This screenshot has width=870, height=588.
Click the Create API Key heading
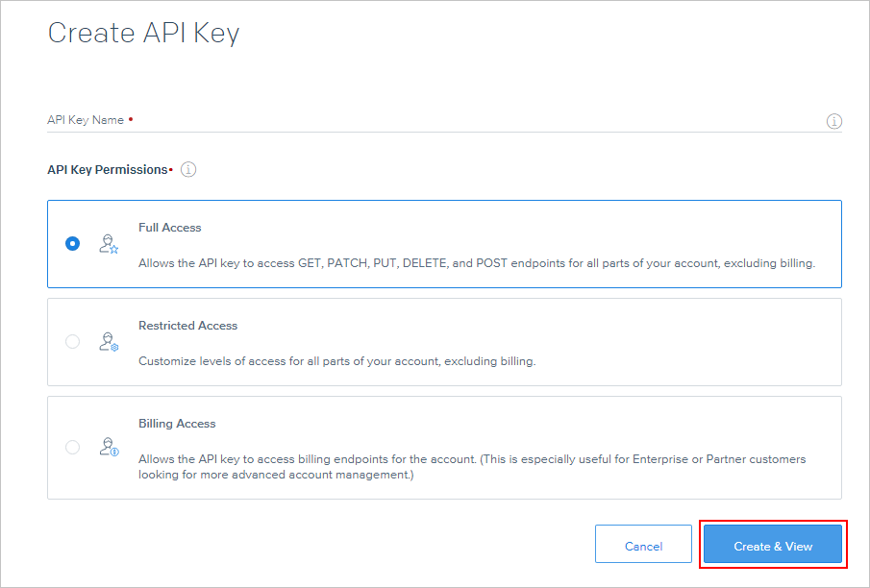coord(143,33)
